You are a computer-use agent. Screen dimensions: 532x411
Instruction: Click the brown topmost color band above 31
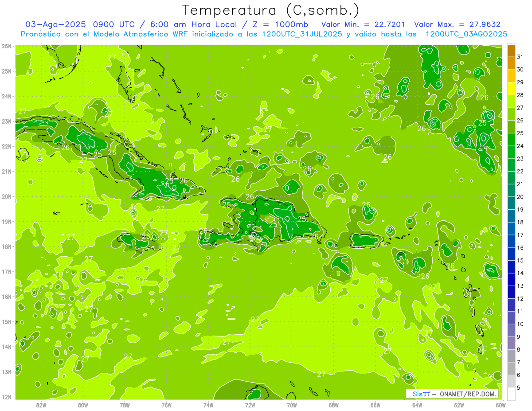click(511, 51)
